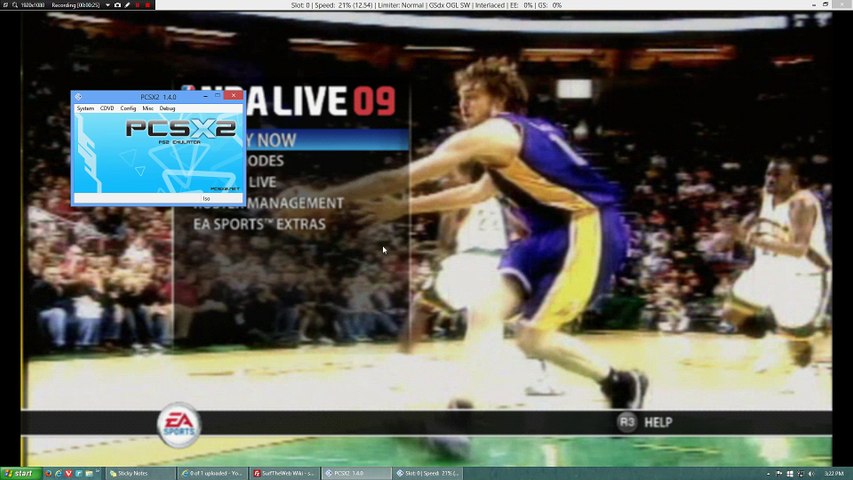
Task: Minimize the PCSX2 1.4.0 window
Action: 206,96
